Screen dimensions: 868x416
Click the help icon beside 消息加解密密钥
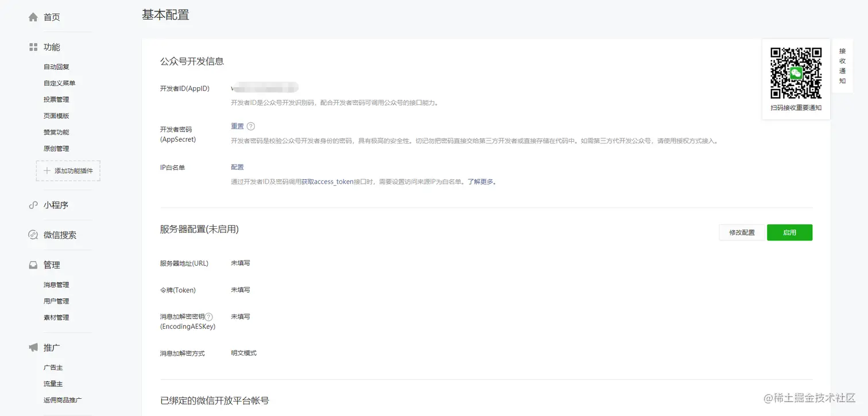coord(209,317)
